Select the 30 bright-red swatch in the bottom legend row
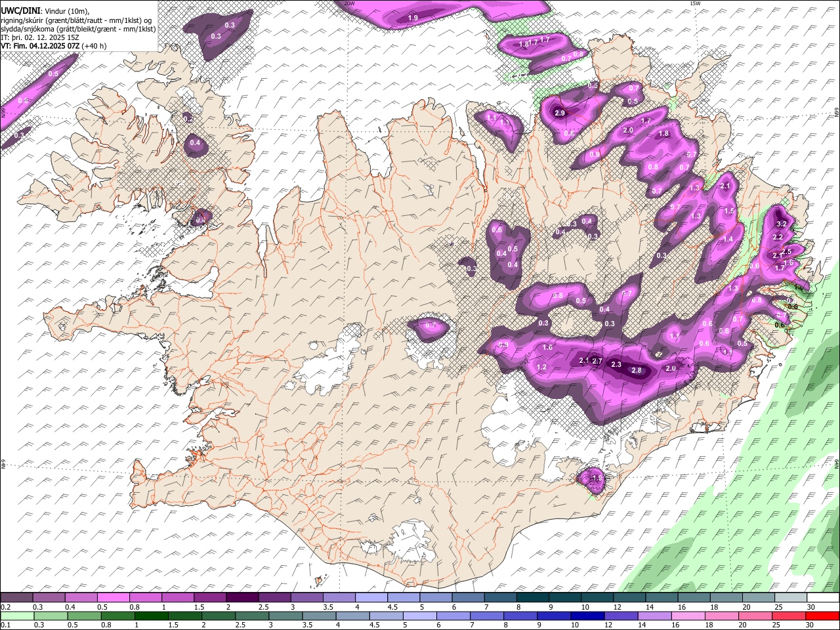The image size is (840, 630). click(x=822, y=616)
